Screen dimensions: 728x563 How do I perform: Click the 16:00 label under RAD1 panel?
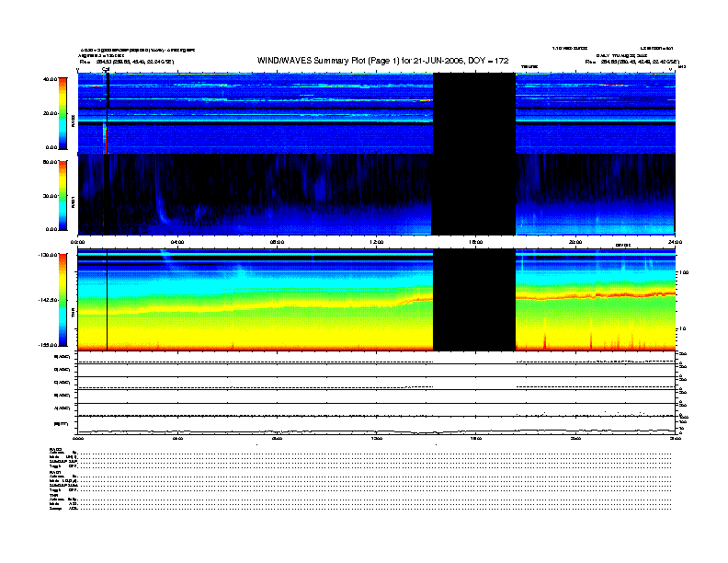tap(476, 242)
